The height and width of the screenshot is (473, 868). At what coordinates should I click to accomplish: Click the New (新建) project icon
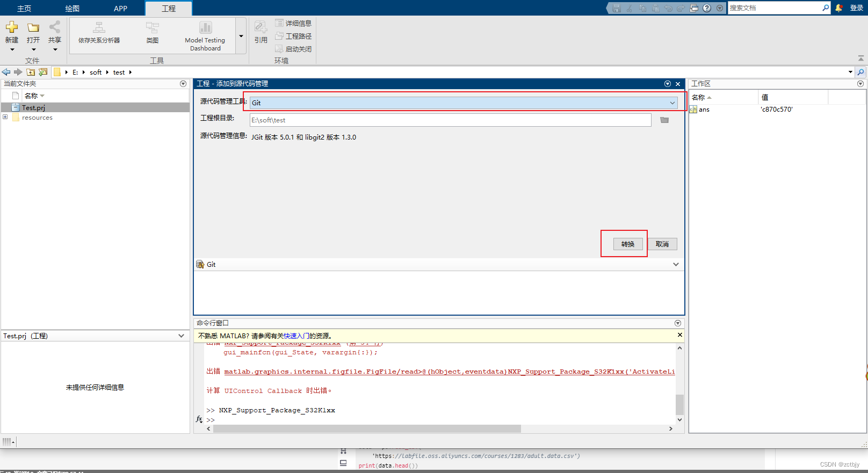pos(12,27)
